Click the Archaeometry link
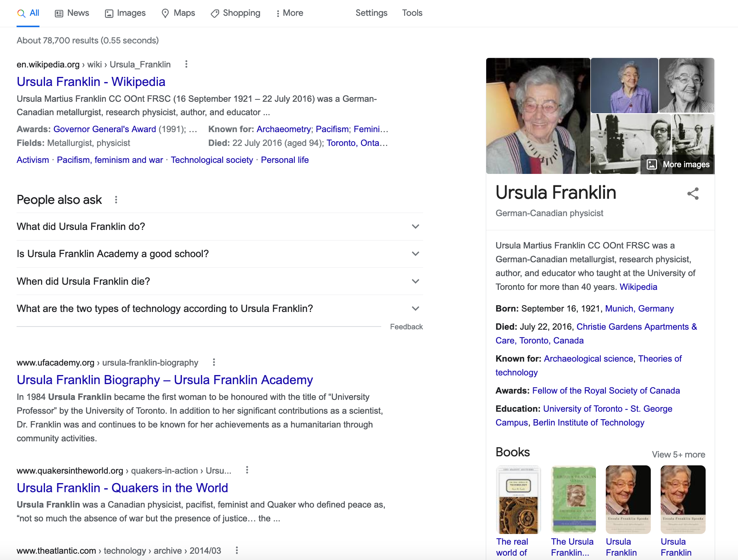738x560 pixels. 283,129
